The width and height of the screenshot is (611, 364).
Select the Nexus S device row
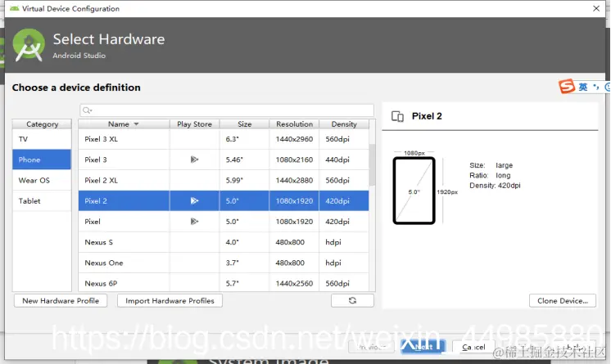tap(224, 242)
